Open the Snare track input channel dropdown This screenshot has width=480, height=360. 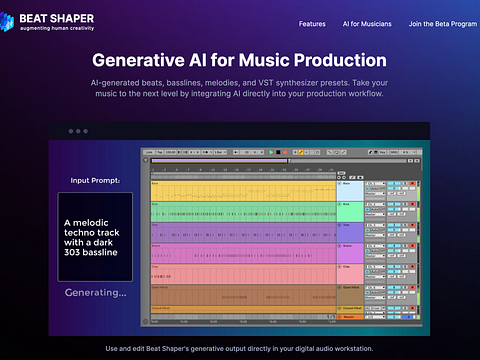pyautogui.click(x=375, y=246)
